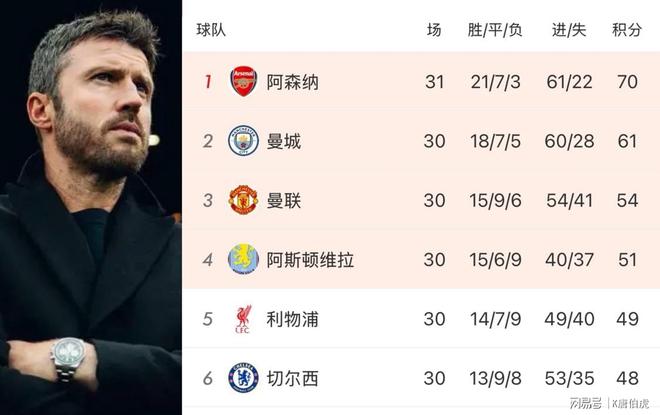Click Arsenal's 70 points value
660x415 pixels.
click(x=627, y=82)
